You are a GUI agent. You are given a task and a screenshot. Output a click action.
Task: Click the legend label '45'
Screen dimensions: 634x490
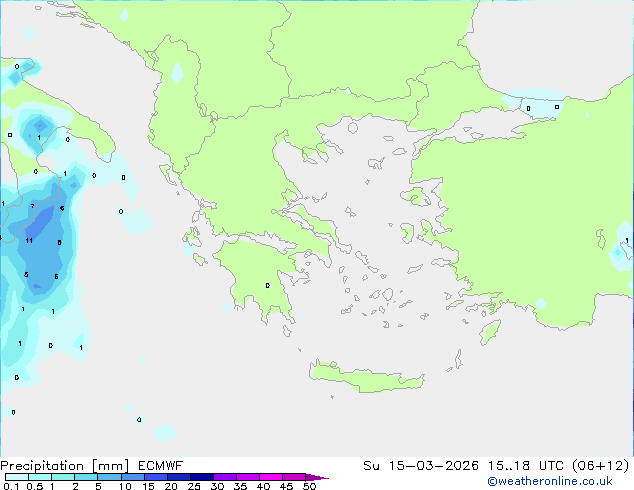tap(286, 486)
